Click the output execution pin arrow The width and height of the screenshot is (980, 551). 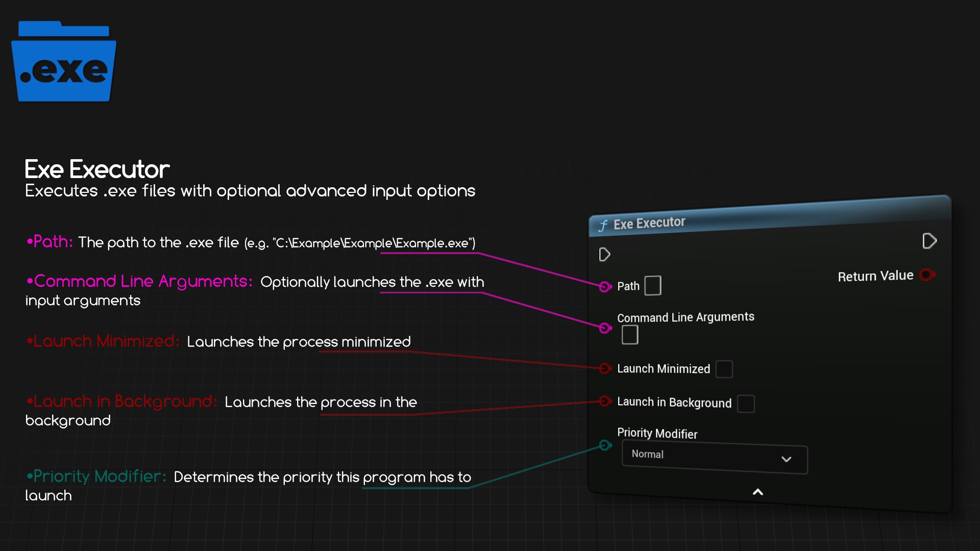[929, 241]
